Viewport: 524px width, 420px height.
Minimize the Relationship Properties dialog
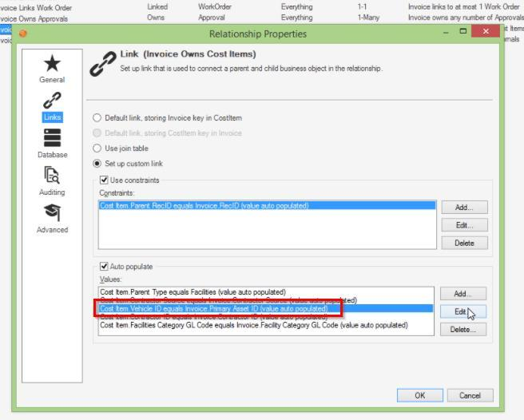coord(446,33)
